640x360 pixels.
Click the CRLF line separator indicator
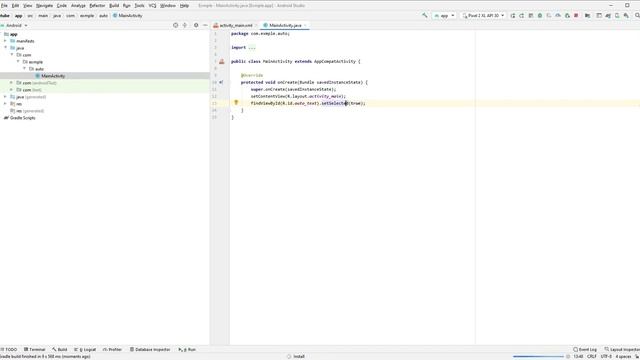[x=592, y=357]
